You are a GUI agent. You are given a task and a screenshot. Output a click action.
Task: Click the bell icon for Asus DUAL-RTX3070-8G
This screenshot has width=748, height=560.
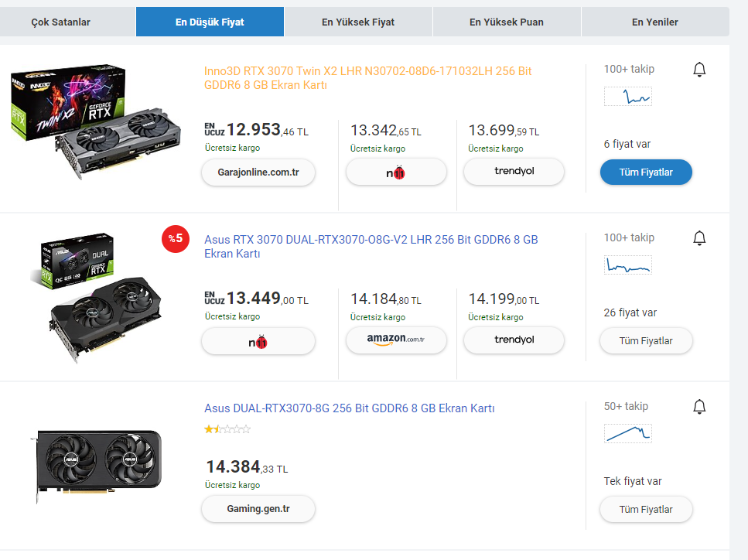click(x=699, y=407)
